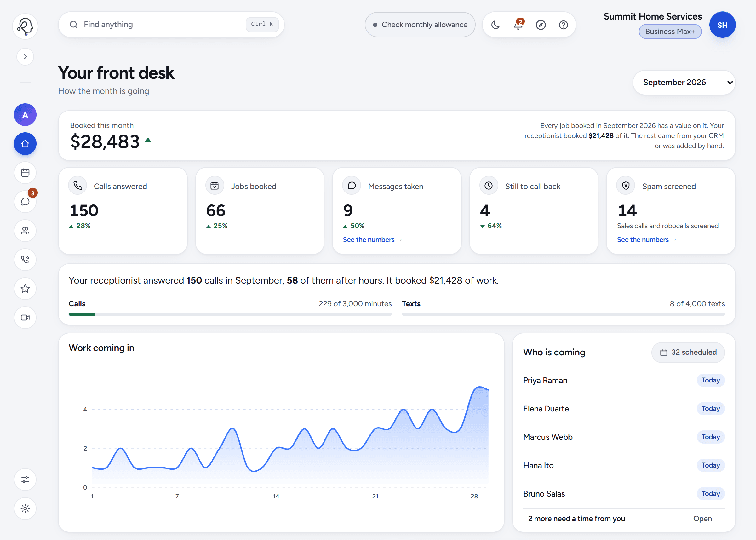The width and height of the screenshot is (756, 540).
Task: Click the Calls minutes progress bar
Action: point(230,314)
